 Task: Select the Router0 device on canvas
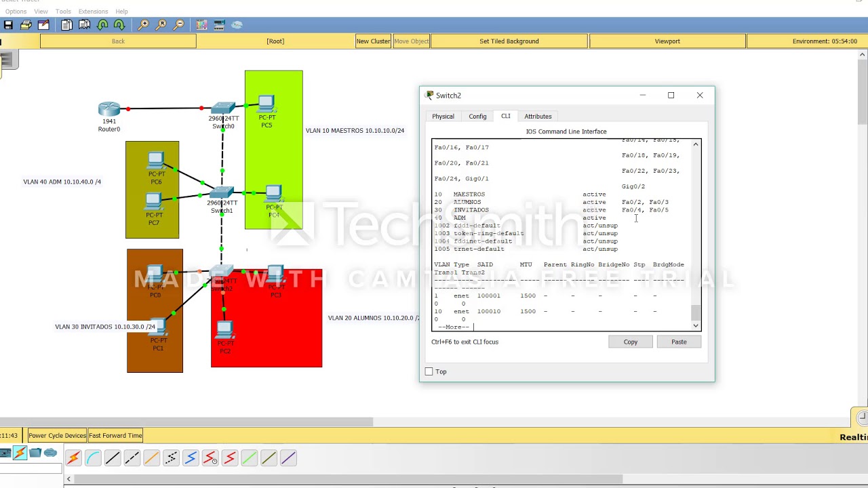point(109,109)
